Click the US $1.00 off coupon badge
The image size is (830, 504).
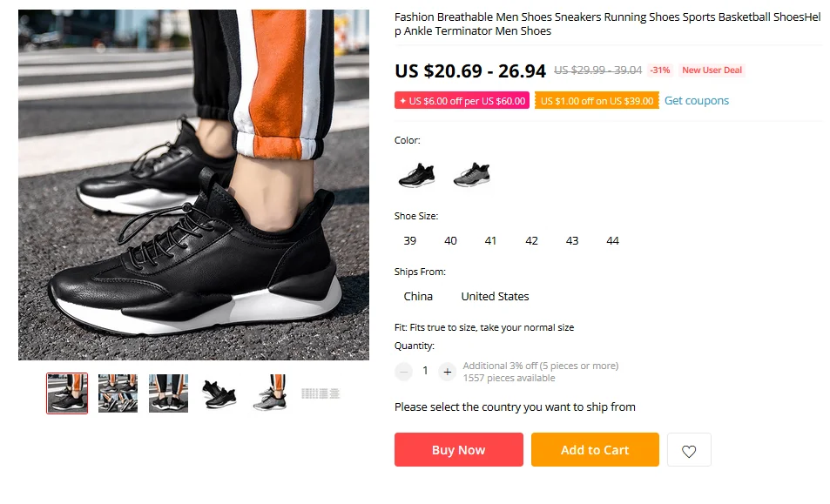tap(597, 100)
